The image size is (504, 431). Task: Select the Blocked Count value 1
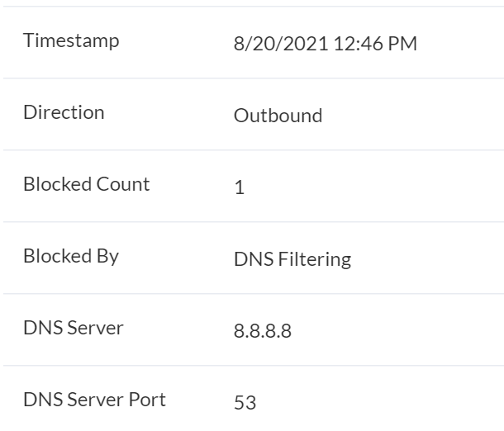tap(240, 188)
